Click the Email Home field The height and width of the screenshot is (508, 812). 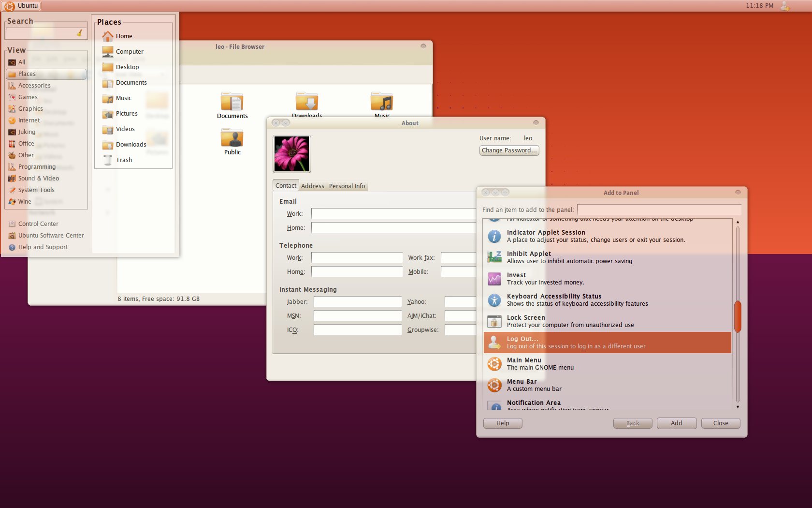pyautogui.click(x=393, y=228)
